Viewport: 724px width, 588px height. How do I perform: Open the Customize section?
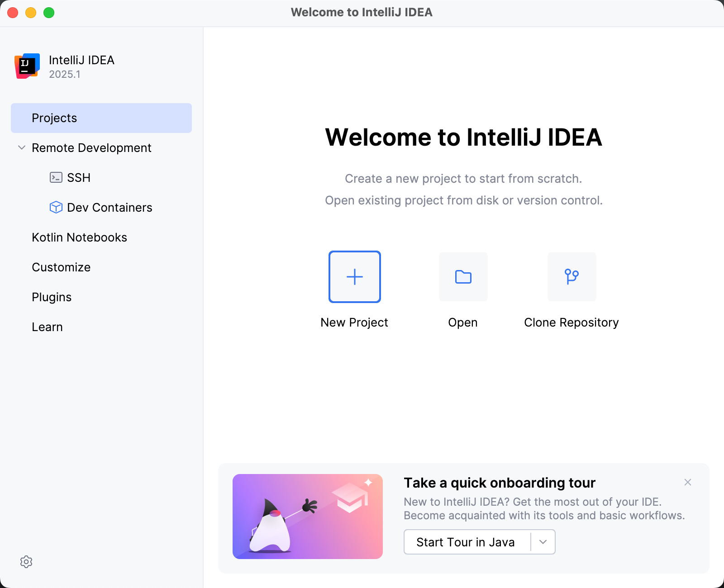point(61,267)
